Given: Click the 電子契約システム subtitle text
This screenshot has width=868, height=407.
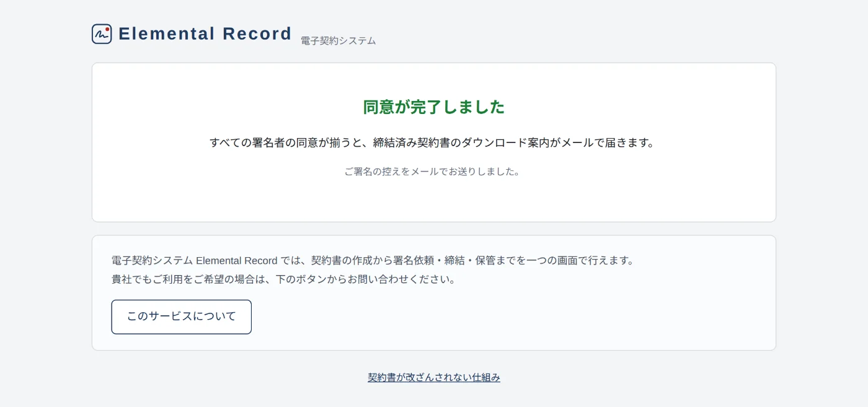Looking at the screenshot, I should 339,41.
